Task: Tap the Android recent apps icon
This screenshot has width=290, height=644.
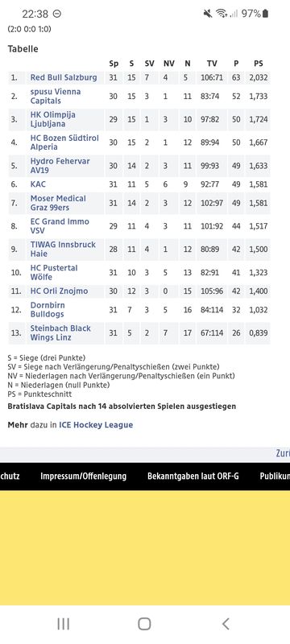Action: point(63,624)
